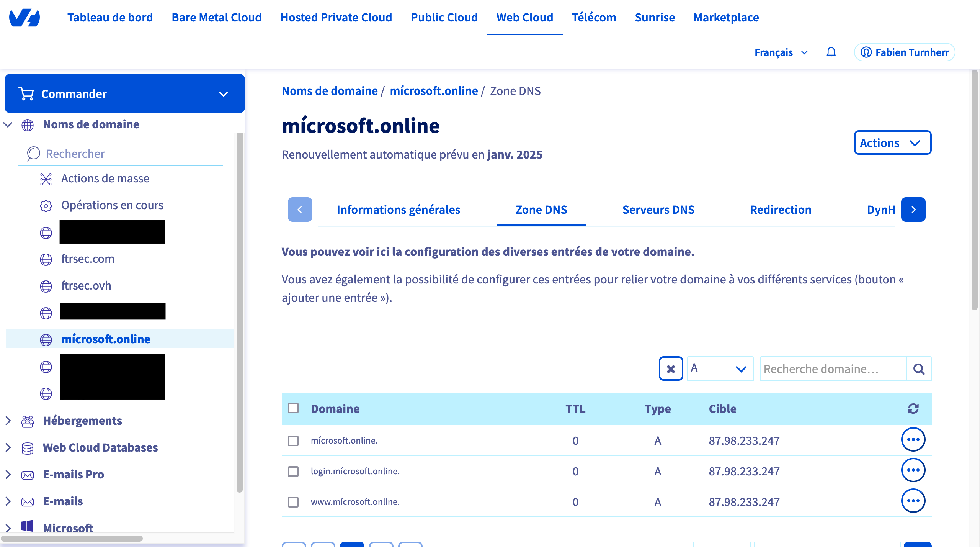The width and height of the screenshot is (980, 547).
Task: Open the Français language dropdown
Action: click(x=781, y=52)
